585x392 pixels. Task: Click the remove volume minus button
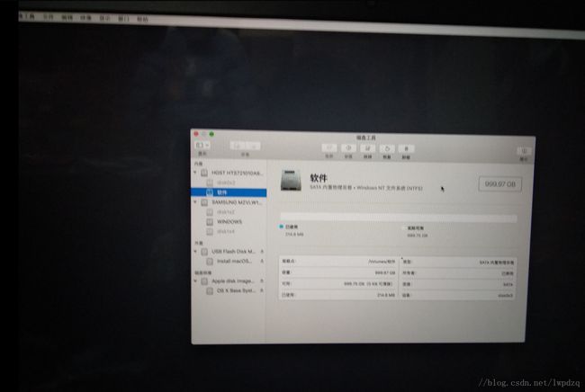point(253,146)
